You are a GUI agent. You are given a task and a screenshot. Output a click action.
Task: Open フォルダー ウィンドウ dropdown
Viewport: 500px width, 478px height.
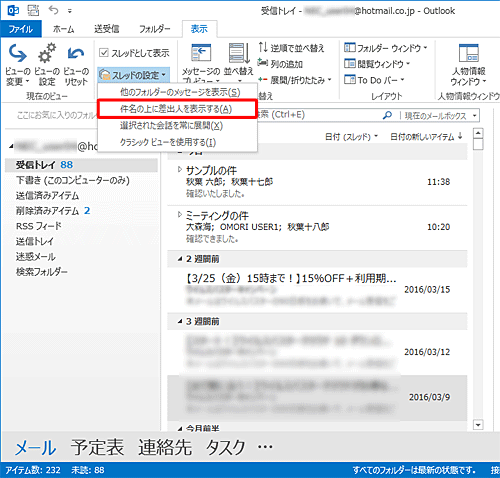(x=386, y=48)
